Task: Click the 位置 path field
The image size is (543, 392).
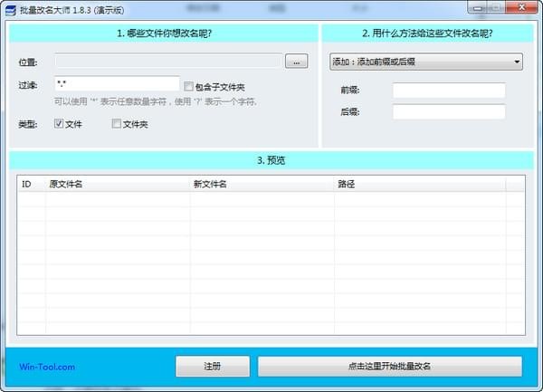Action: click(167, 62)
